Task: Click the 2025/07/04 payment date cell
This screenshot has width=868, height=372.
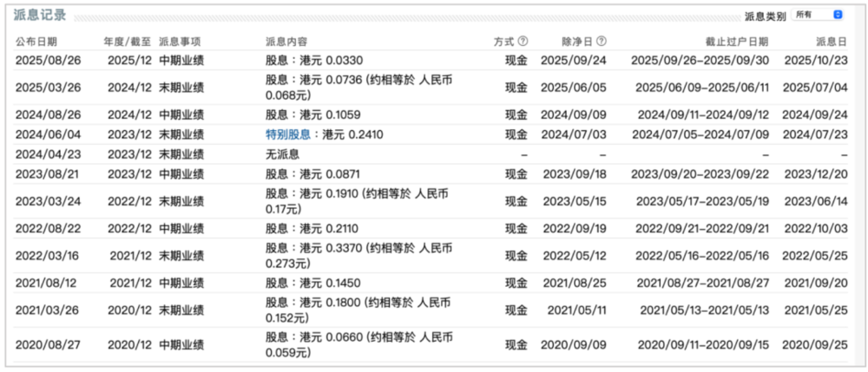Action: coord(815,88)
